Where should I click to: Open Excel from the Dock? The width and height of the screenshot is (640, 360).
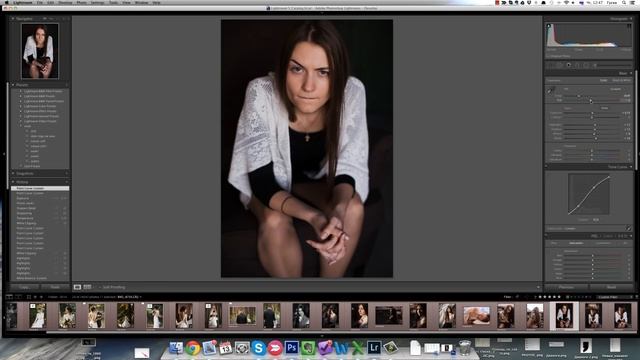coord(358,348)
